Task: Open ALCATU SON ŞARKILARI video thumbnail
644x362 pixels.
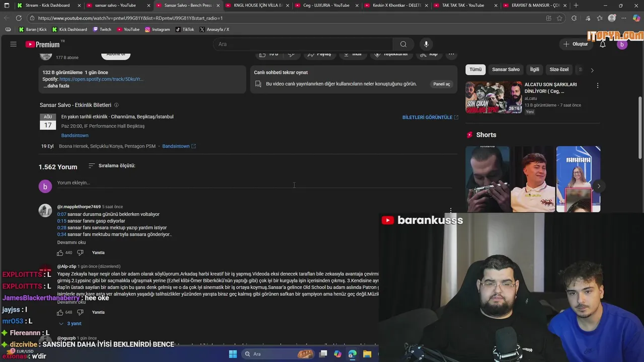Action: tap(494, 98)
